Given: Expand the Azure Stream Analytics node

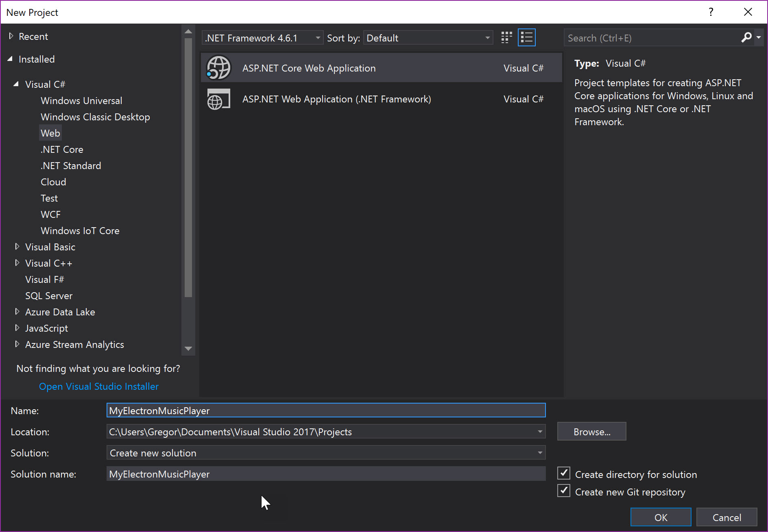Looking at the screenshot, I should point(17,344).
